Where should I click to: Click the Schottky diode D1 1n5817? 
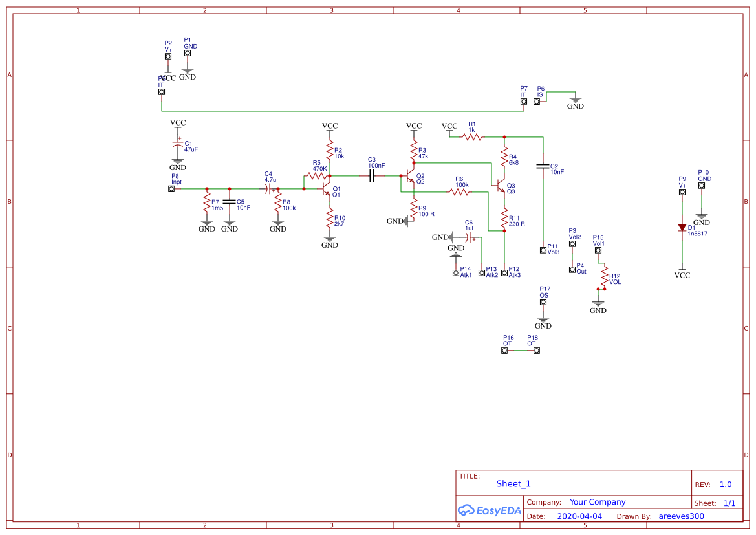(682, 226)
